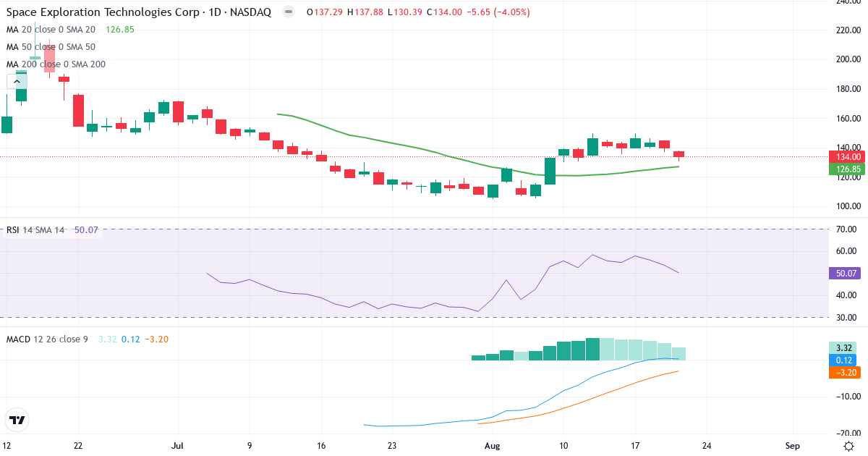The height and width of the screenshot is (456, 868).
Task: Click the MACD 12 26 close 9 legend
Action: click(x=47, y=339)
